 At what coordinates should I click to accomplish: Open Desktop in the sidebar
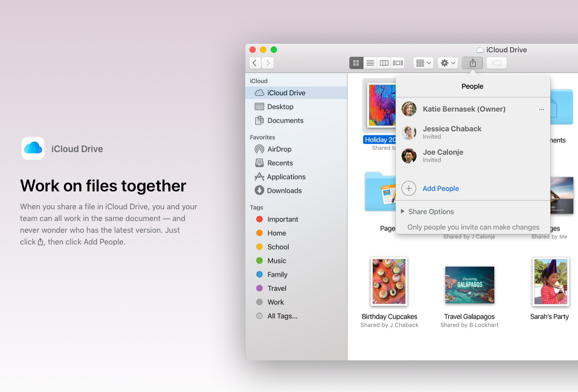tap(296, 107)
